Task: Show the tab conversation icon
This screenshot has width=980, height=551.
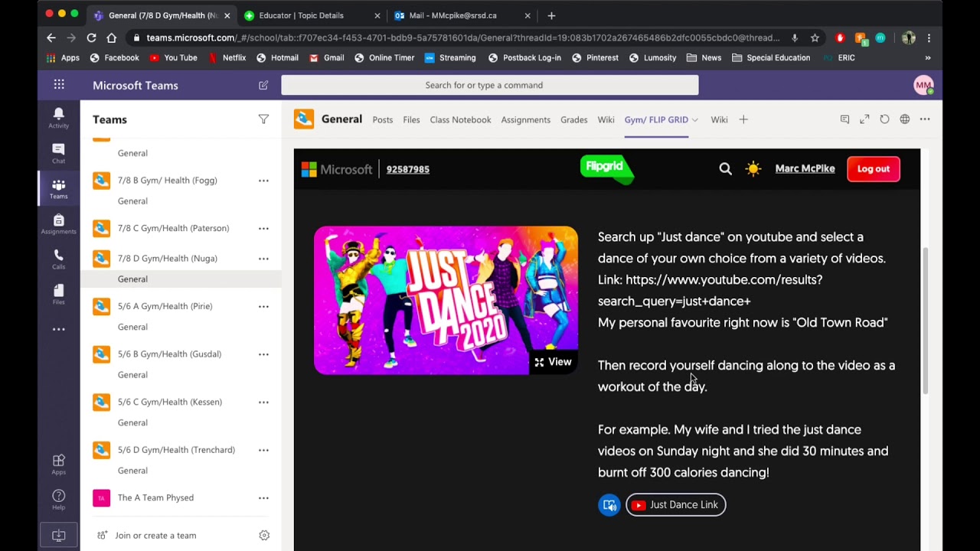Action: pyautogui.click(x=844, y=119)
